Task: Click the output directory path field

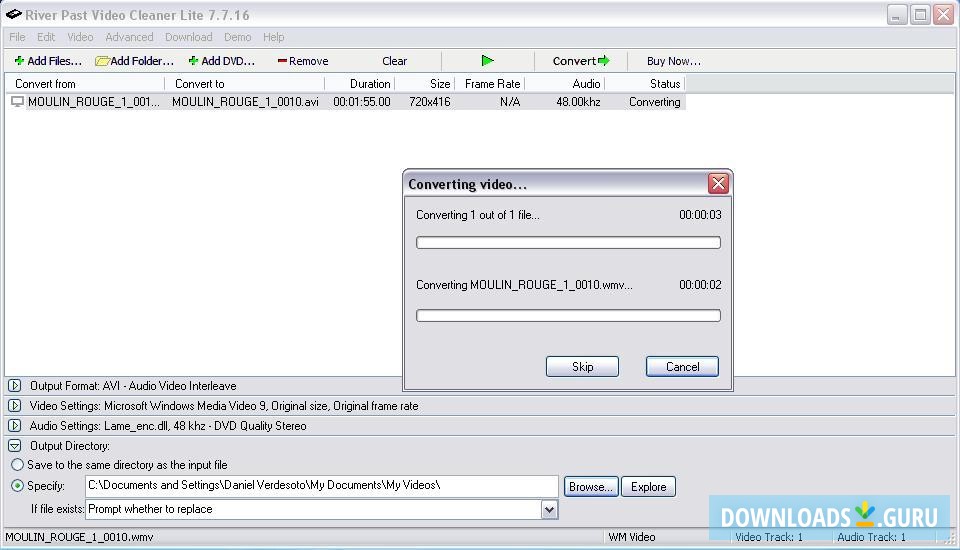Action: point(321,486)
